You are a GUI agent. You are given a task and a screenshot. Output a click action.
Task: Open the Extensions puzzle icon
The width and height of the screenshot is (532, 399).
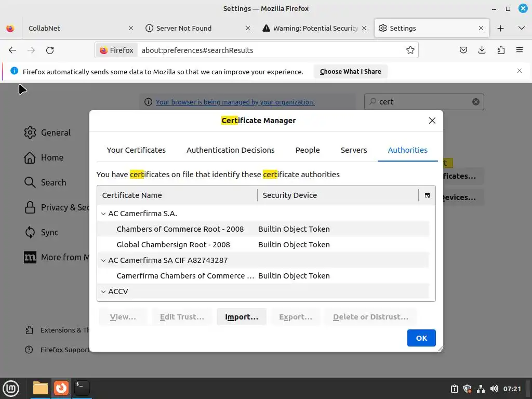pos(501,50)
